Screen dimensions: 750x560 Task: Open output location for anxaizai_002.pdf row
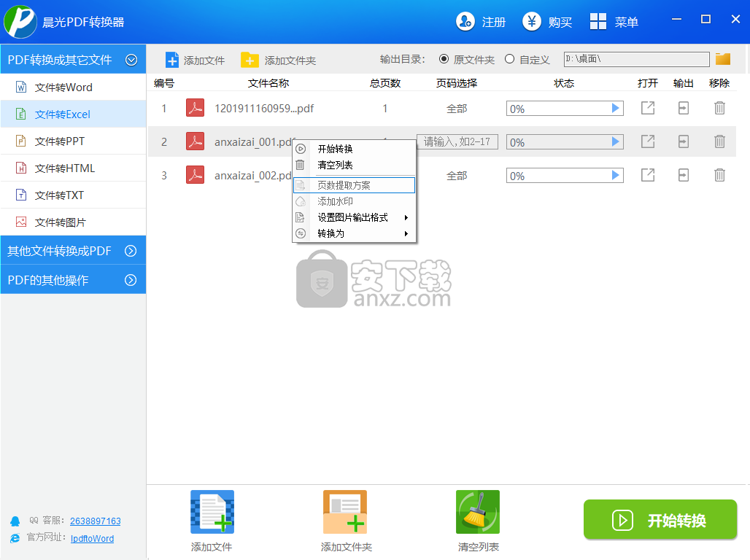684,175
